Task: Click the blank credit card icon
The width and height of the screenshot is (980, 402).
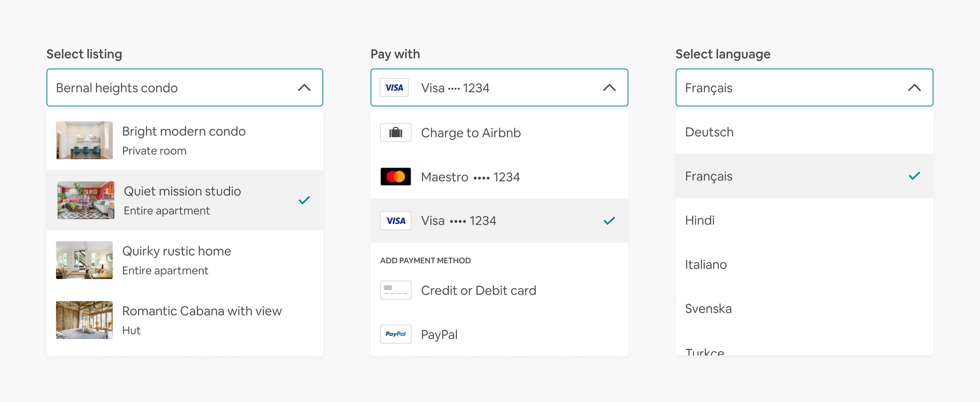Action: click(395, 290)
